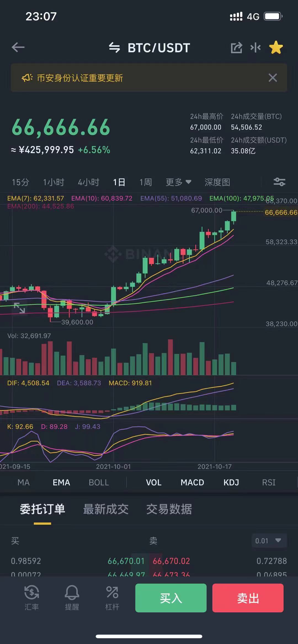Tap the +6.56% change percentage
298x644 pixels.
[94, 150]
